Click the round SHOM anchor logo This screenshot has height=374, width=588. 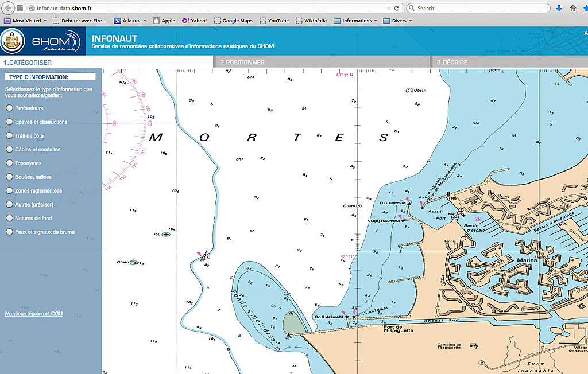[13, 41]
